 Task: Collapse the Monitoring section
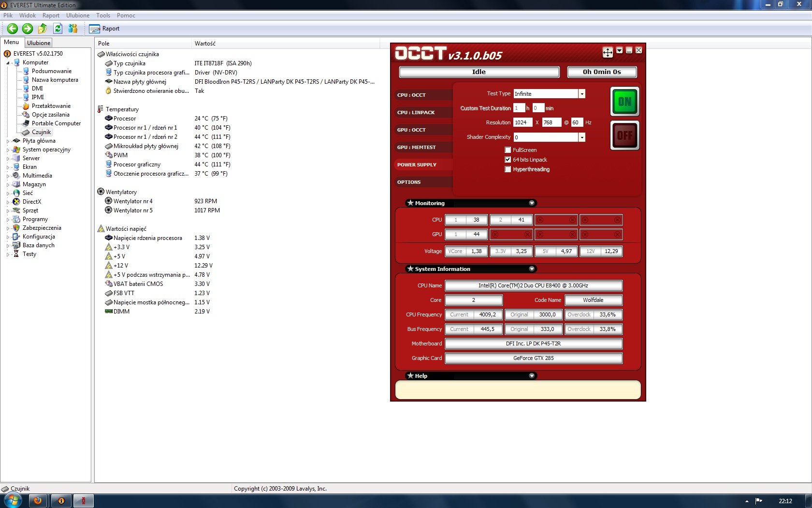point(532,203)
